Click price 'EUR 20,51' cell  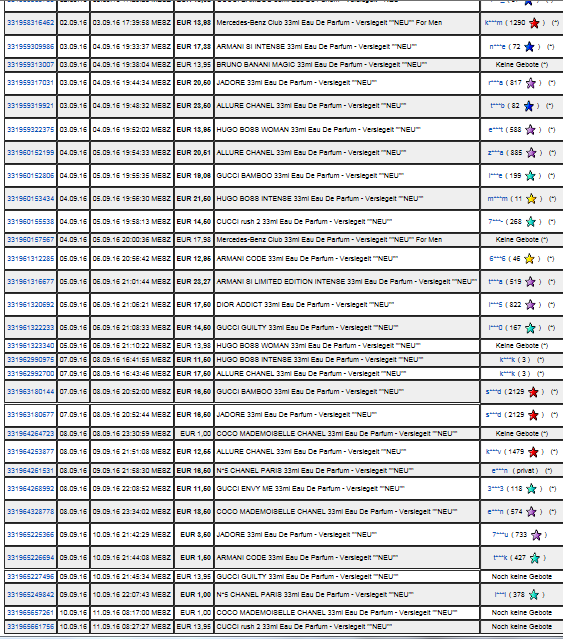coord(194,153)
